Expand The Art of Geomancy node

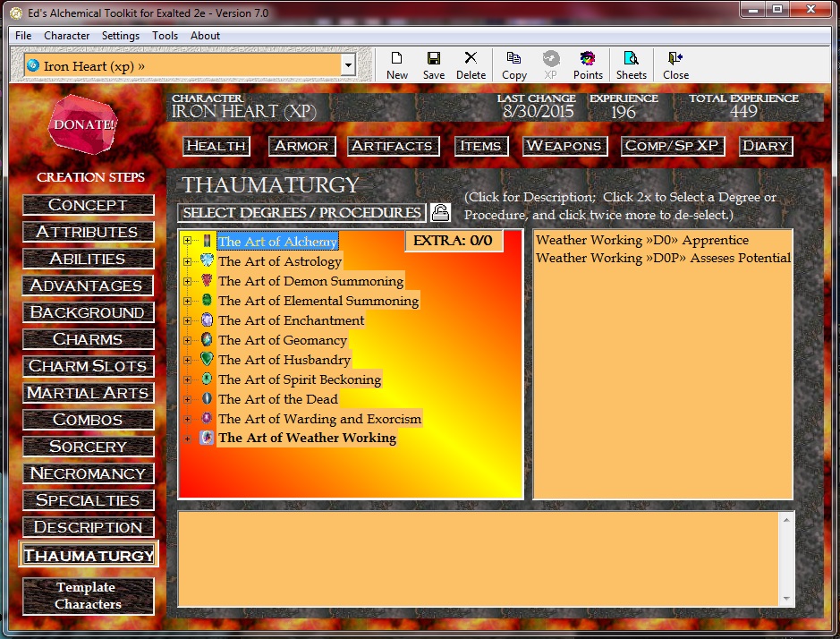(x=187, y=340)
